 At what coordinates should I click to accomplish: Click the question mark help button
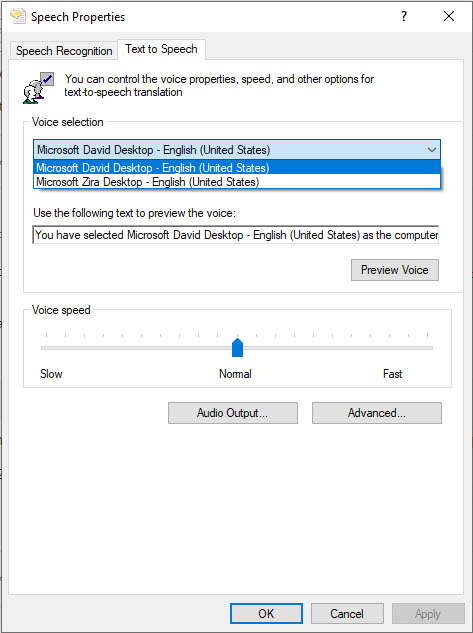(404, 16)
